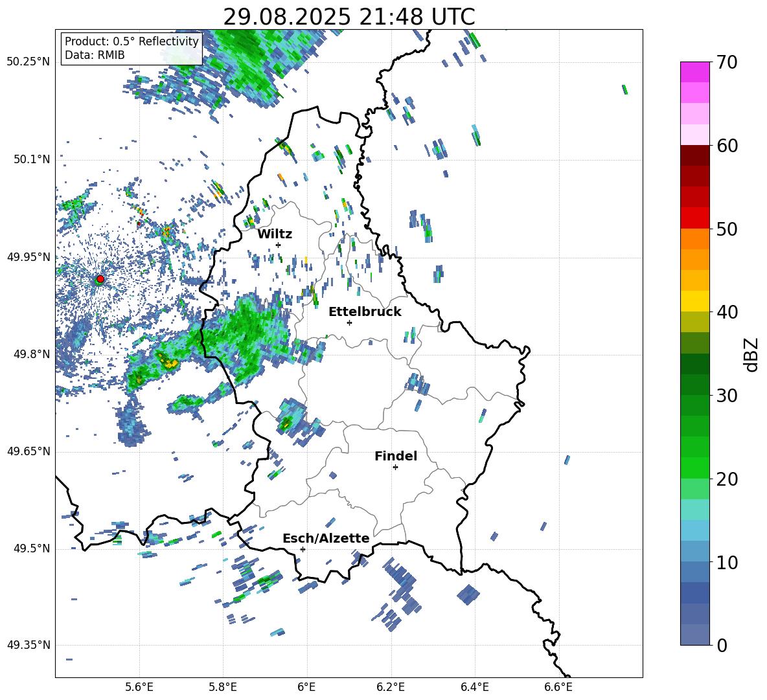Click the 40 tick on colorbar

click(x=727, y=312)
